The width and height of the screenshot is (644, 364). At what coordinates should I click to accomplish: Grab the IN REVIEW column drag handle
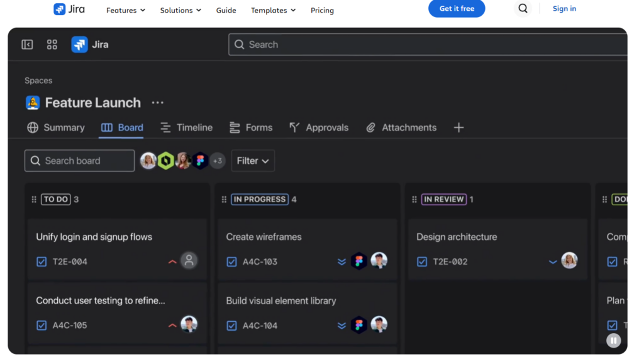tap(414, 200)
